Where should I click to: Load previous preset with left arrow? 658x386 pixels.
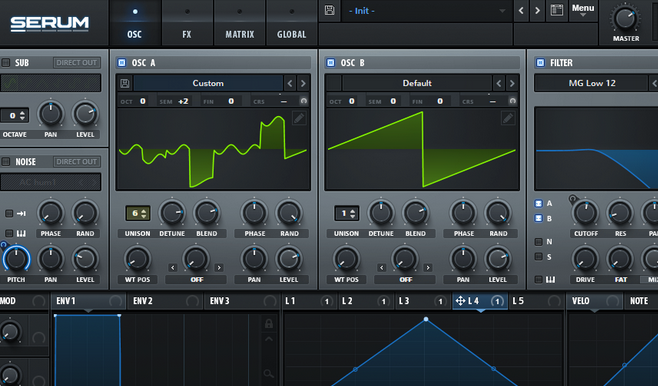(x=521, y=10)
